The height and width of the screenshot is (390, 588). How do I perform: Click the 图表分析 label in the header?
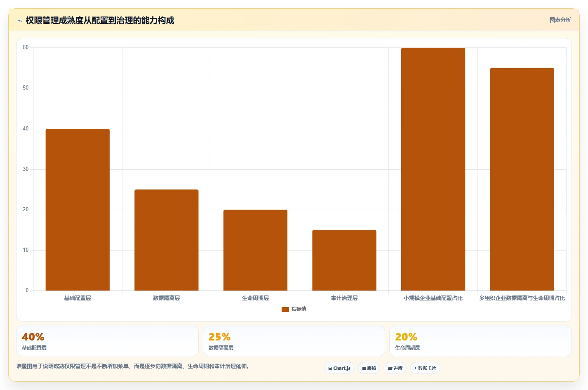560,20
